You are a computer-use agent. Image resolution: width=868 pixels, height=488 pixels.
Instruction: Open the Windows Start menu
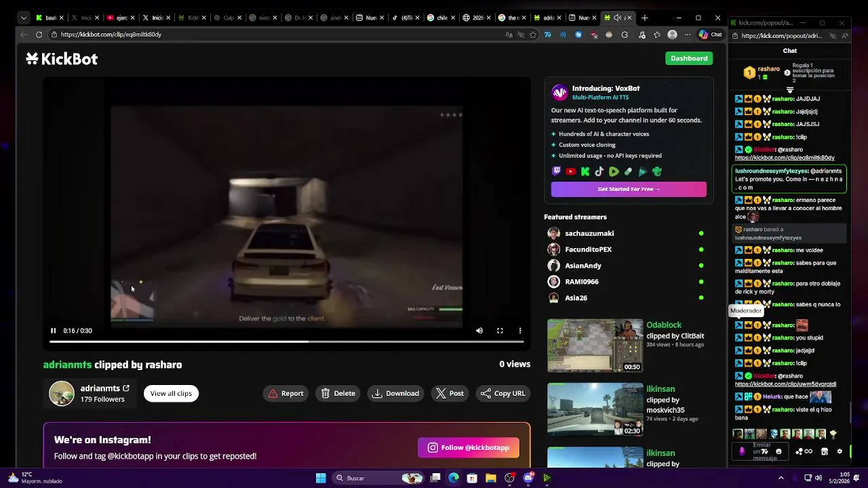pyautogui.click(x=321, y=478)
